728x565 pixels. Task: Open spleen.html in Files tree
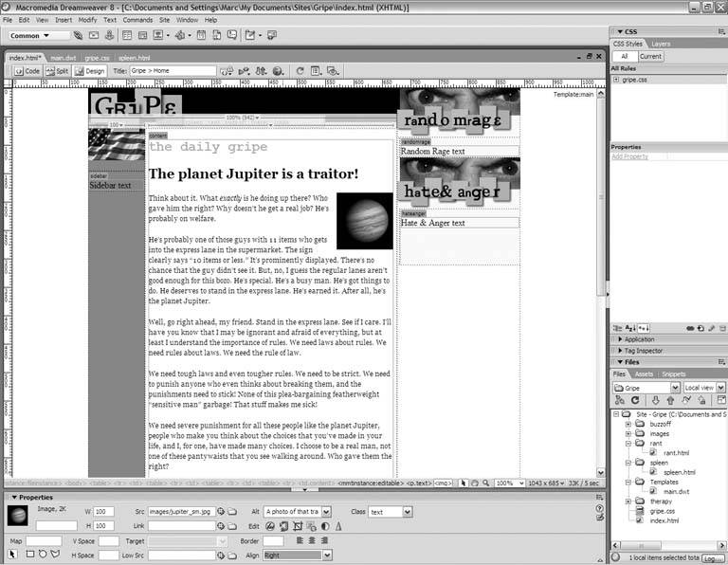(679, 472)
